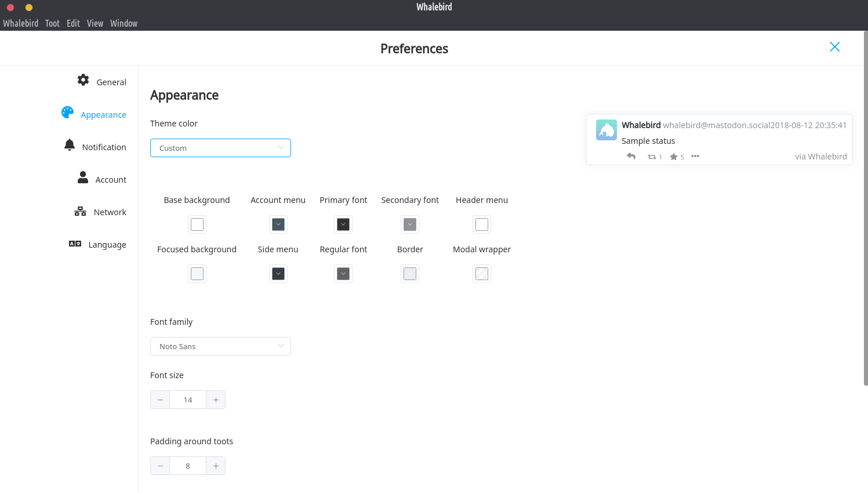This screenshot has width=868, height=493.
Task: Click the General gear icon
Action: point(83,80)
